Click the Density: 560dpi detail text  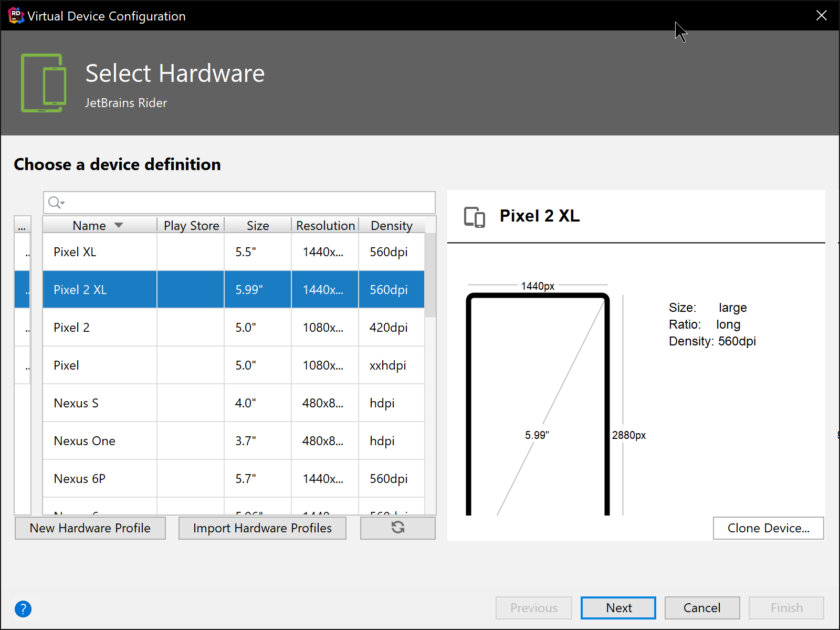[x=712, y=341]
